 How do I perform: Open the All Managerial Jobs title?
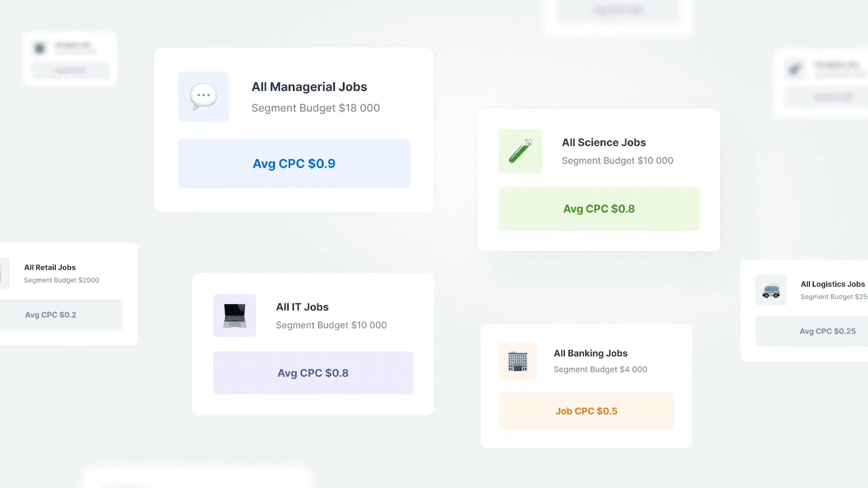pyautogui.click(x=309, y=87)
